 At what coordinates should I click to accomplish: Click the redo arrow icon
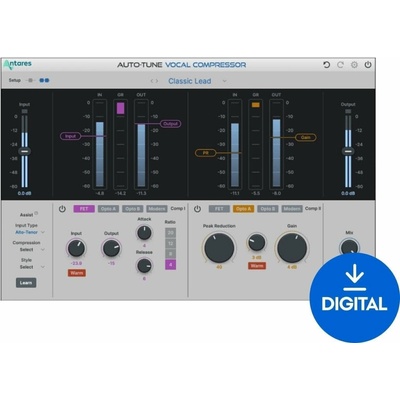pos(340,65)
